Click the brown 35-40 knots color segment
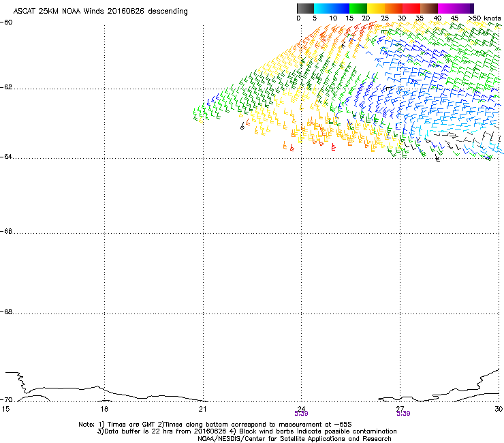The width and height of the screenshot is (504, 443). tap(429, 8)
